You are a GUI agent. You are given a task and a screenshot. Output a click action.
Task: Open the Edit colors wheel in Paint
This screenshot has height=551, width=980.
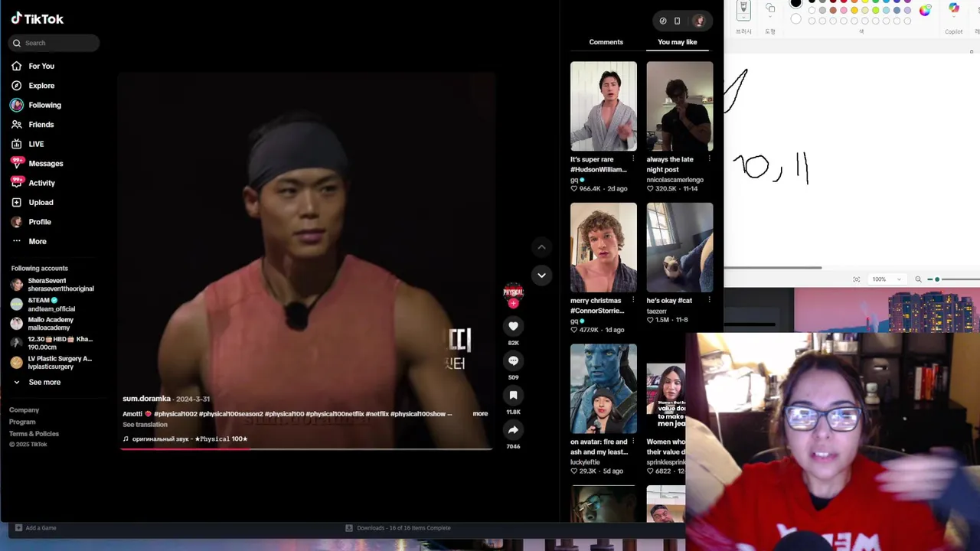[925, 10]
